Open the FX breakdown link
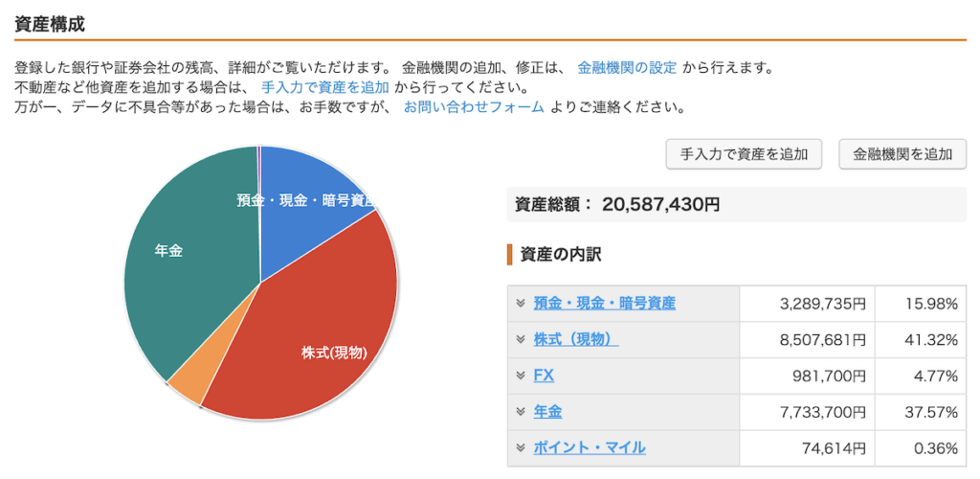980x479 pixels. [544, 376]
